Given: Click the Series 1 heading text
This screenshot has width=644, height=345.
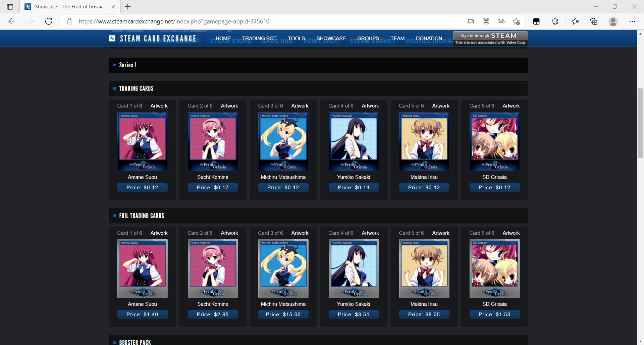Looking at the screenshot, I should tap(128, 65).
